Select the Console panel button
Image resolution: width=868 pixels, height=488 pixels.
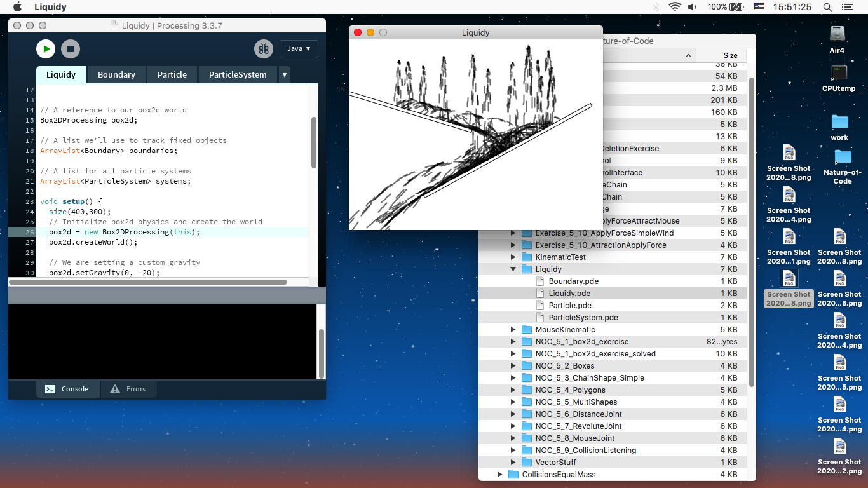coord(67,389)
